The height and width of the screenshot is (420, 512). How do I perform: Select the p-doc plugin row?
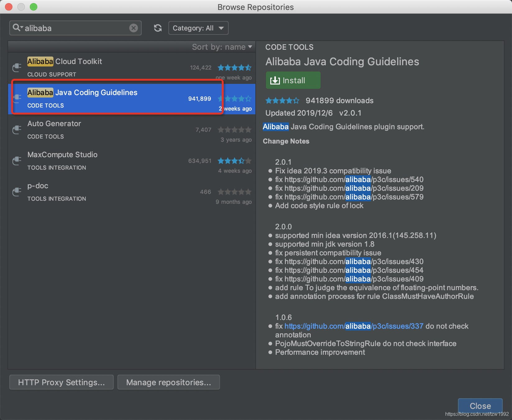pyautogui.click(x=132, y=192)
